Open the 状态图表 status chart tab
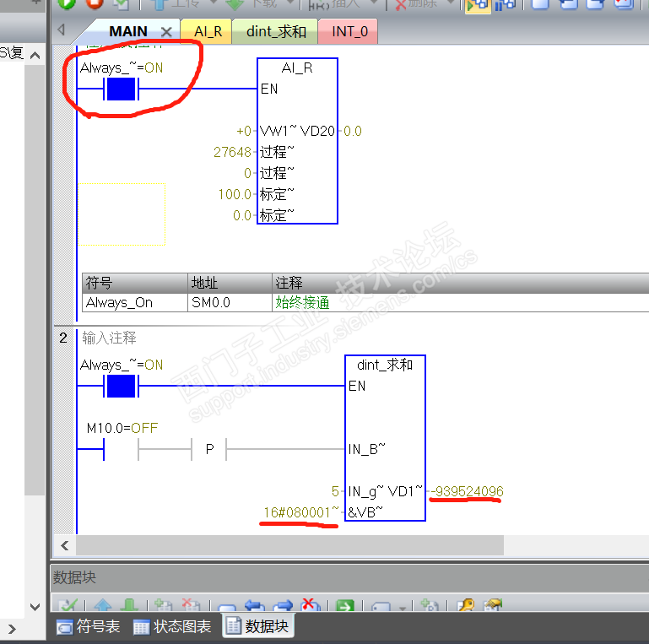The width and height of the screenshot is (649, 644). [x=172, y=626]
